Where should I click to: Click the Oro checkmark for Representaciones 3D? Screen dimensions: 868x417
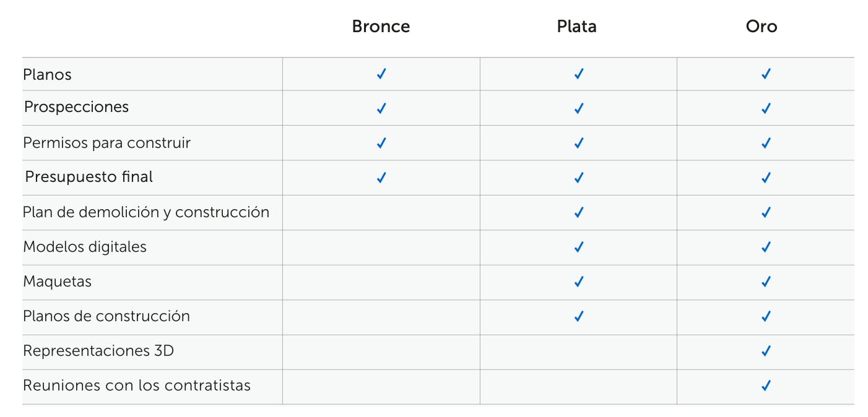coord(766,351)
